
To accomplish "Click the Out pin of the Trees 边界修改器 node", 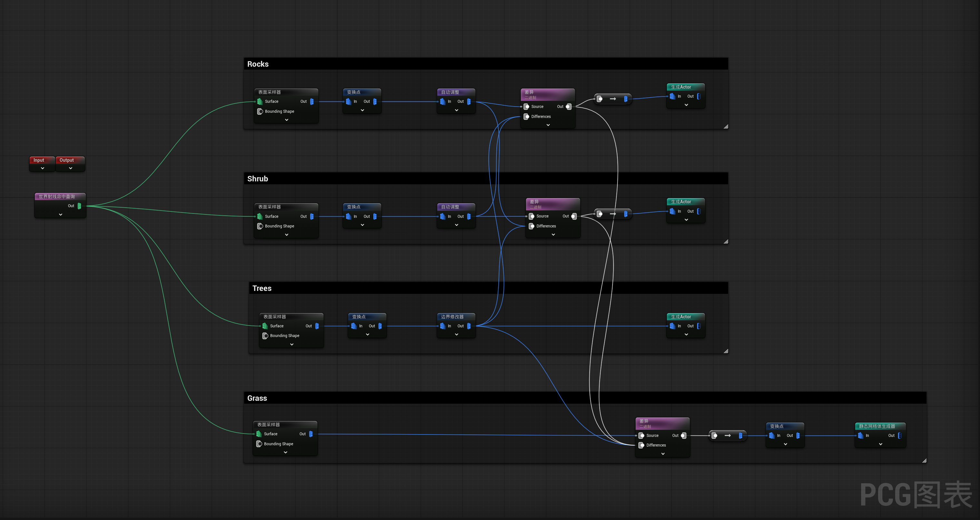I will (x=469, y=326).
